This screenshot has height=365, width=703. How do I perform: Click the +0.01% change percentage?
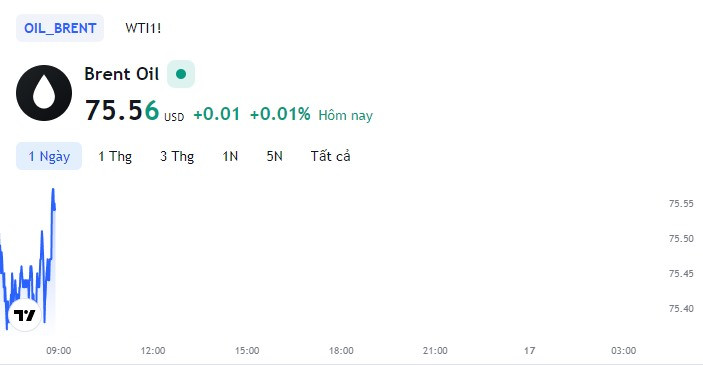[x=280, y=114]
